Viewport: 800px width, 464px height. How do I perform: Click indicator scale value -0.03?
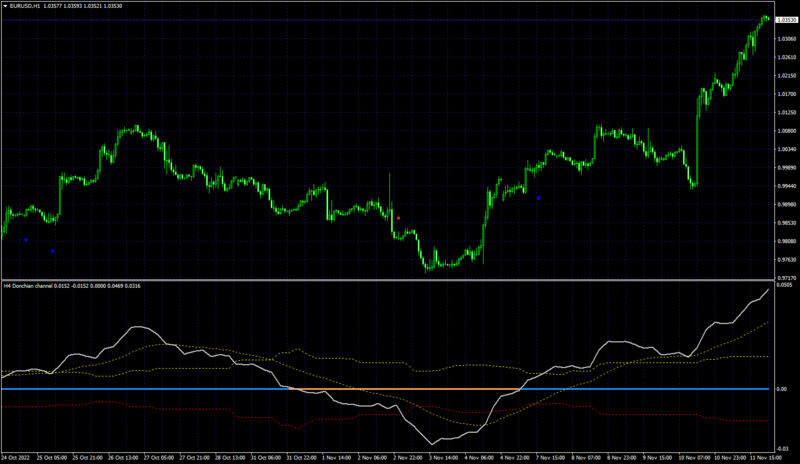pyautogui.click(x=783, y=449)
